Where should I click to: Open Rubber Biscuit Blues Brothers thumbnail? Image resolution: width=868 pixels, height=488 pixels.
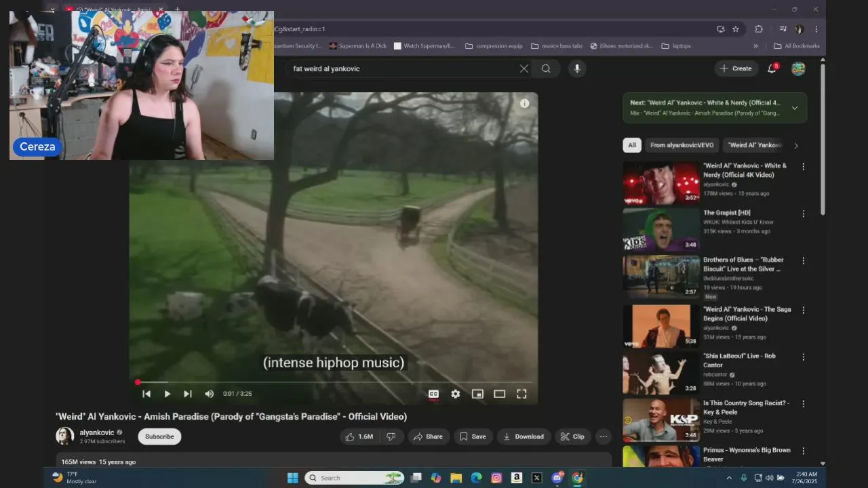(661, 277)
